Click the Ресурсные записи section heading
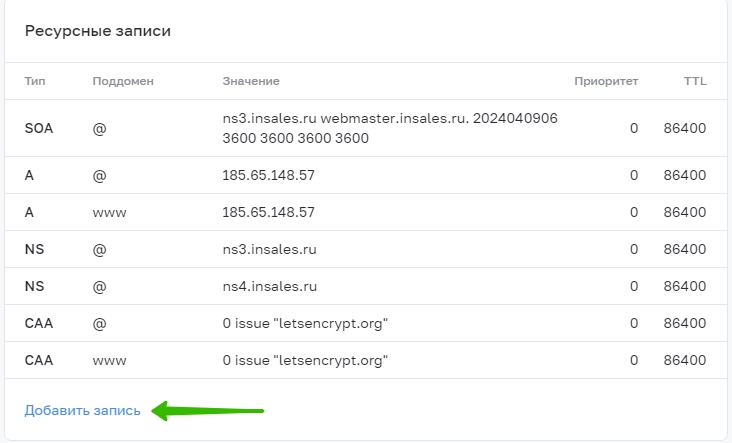Image resolution: width=732 pixels, height=443 pixels. (98, 31)
